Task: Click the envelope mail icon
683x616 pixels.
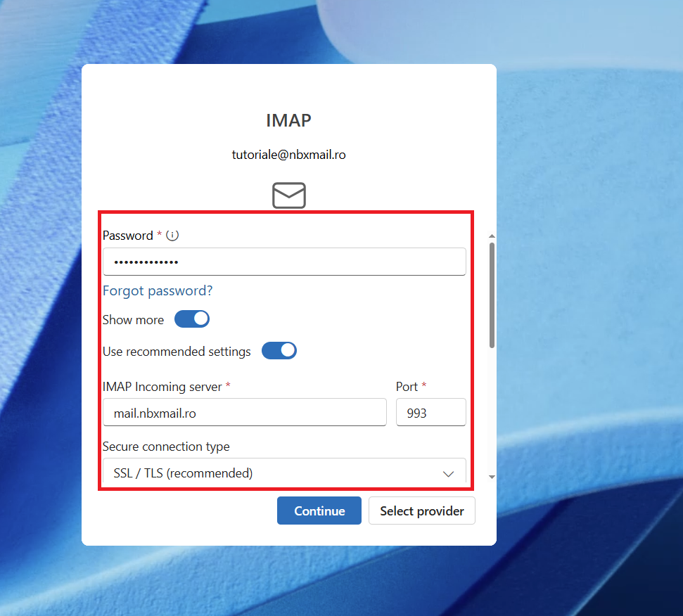Action: click(x=289, y=195)
